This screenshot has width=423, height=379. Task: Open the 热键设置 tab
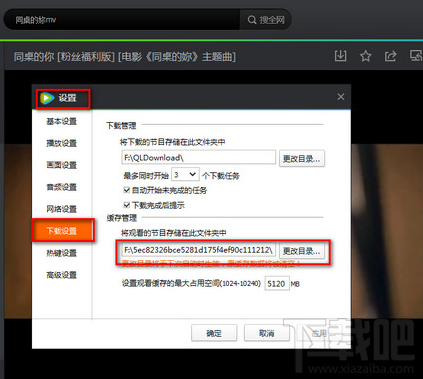[62, 253]
